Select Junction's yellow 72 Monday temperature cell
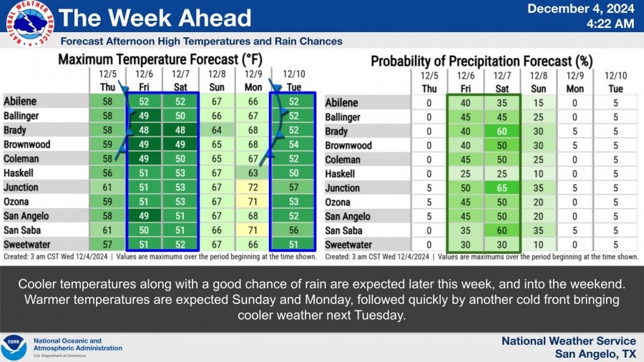The image size is (644, 362). [253, 187]
